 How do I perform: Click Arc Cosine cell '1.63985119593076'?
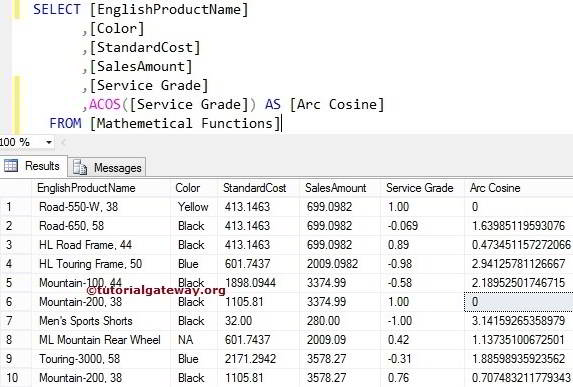518,226
